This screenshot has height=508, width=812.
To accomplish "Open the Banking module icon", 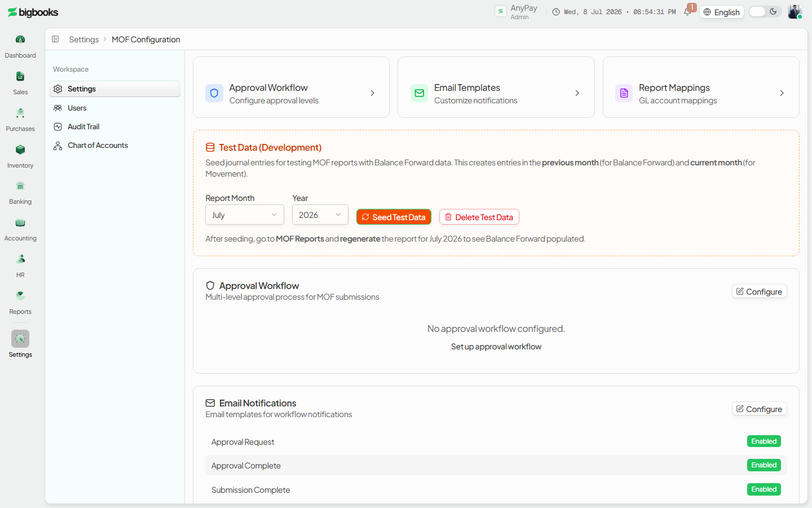I will click(20, 186).
